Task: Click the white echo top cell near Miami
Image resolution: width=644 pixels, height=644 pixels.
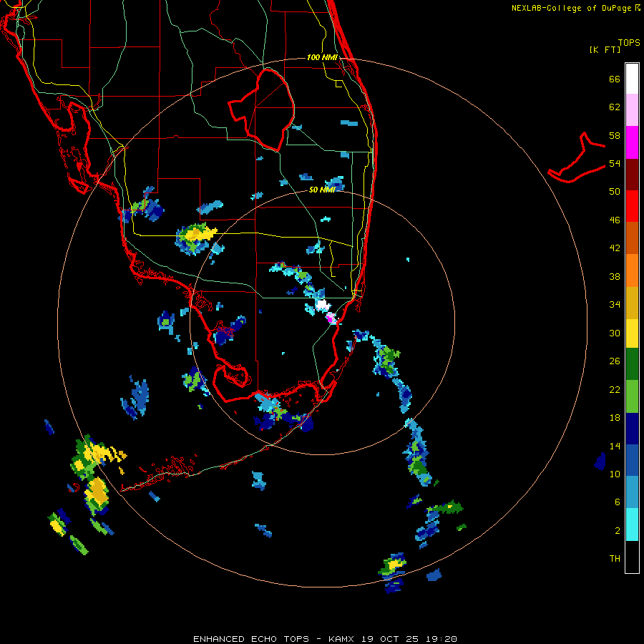Action: coord(323,305)
